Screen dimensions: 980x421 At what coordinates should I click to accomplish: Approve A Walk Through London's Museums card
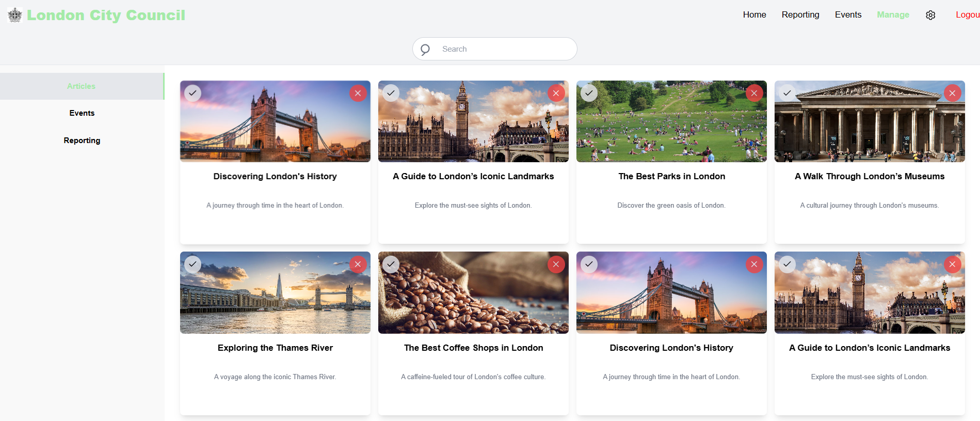pyautogui.click(x=788, y=93)
